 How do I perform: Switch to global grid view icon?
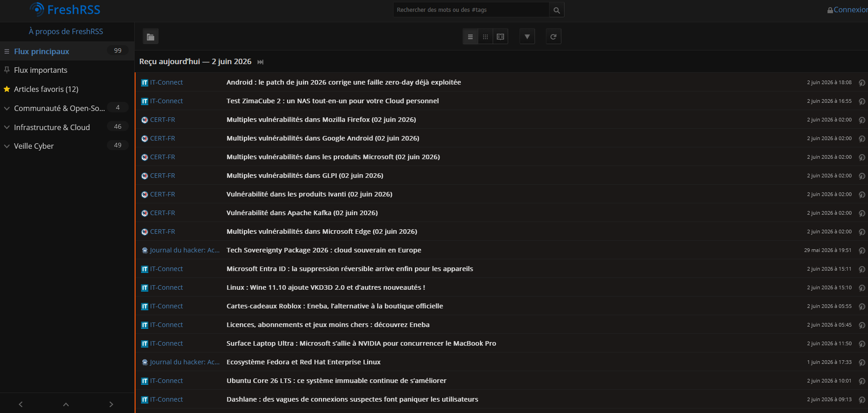[x=485, y=37]
